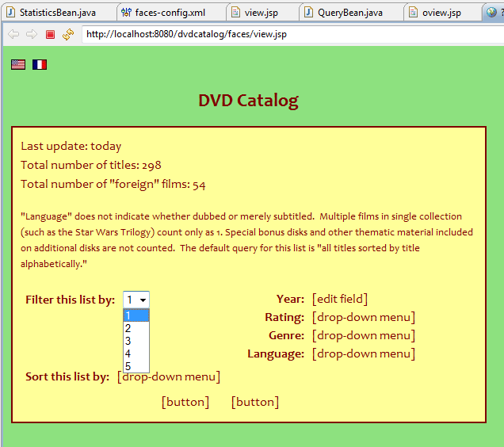Viewport: 504px width, 447px height.
Task: Click 'Total number of "foreign" films: 54'
Action: point(113,184)
